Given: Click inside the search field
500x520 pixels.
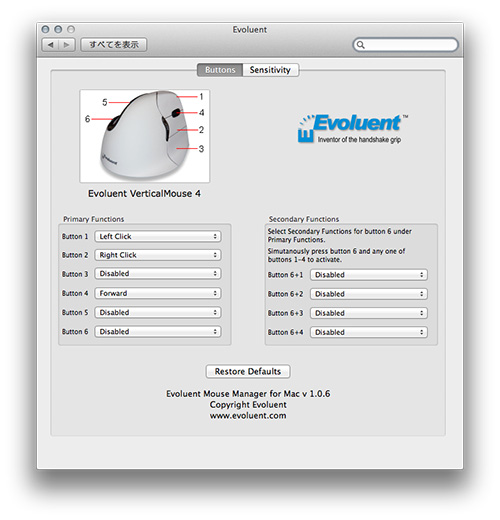Looking at the screenshot, I should click(405, 45).
